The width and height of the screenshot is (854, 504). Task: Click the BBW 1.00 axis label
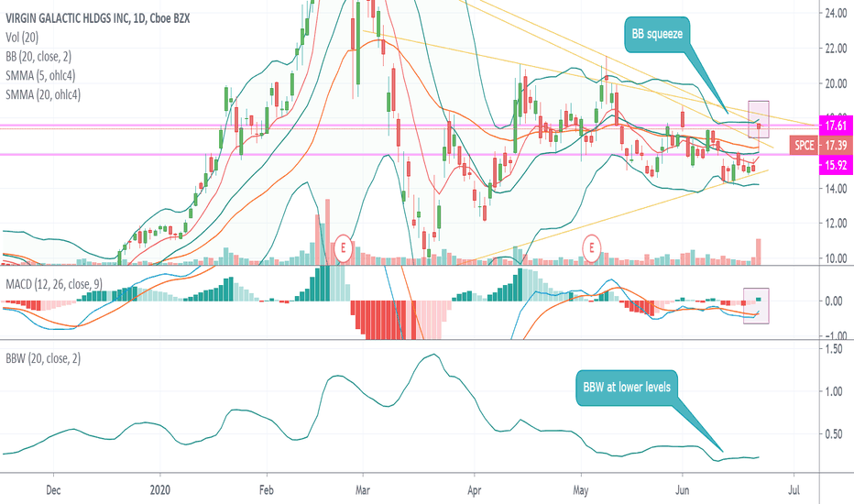[834, 391]
